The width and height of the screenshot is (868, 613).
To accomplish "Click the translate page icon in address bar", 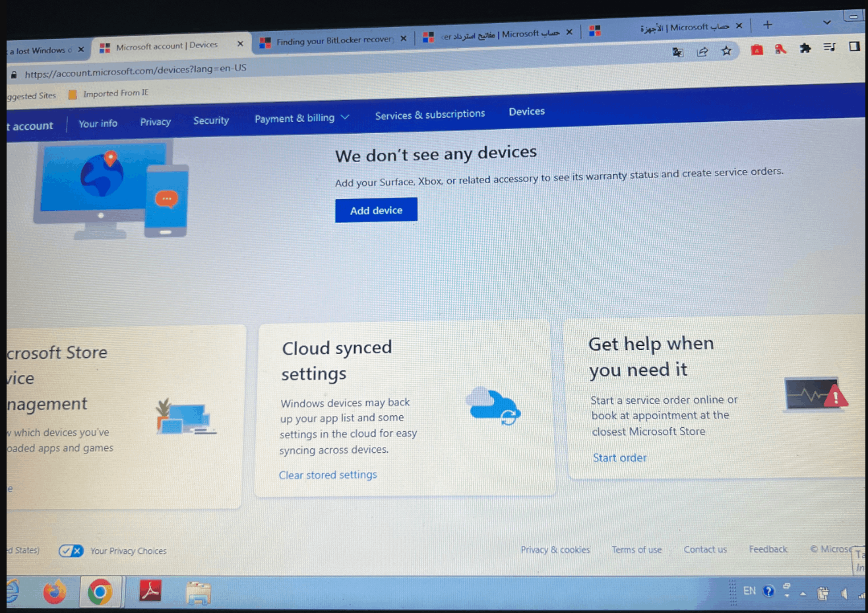I will pos(677,52).
